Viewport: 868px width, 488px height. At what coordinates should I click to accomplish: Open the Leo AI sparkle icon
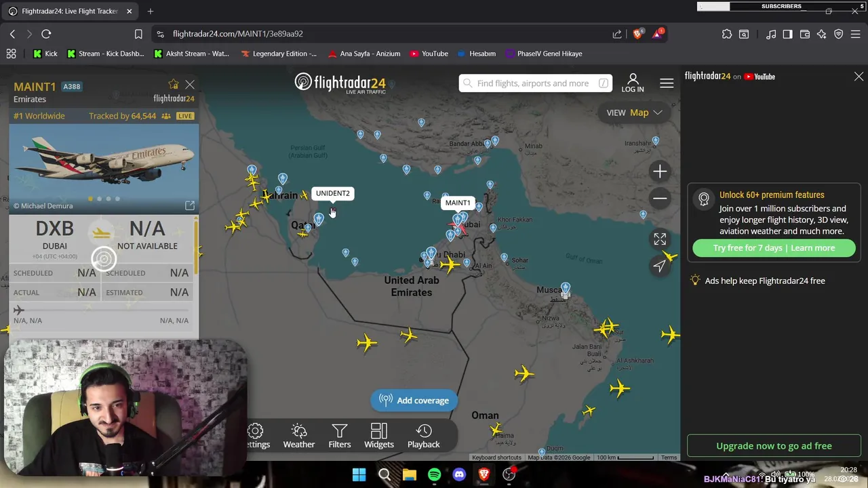(x=822, y=34)
